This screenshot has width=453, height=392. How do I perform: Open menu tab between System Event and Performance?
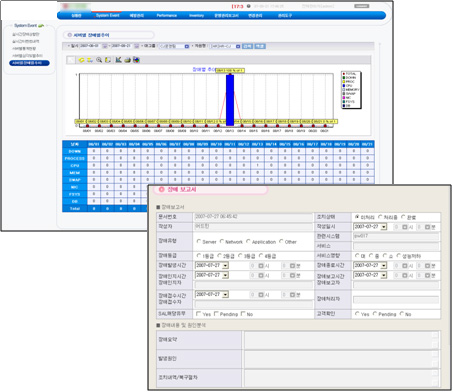(136, 15)
